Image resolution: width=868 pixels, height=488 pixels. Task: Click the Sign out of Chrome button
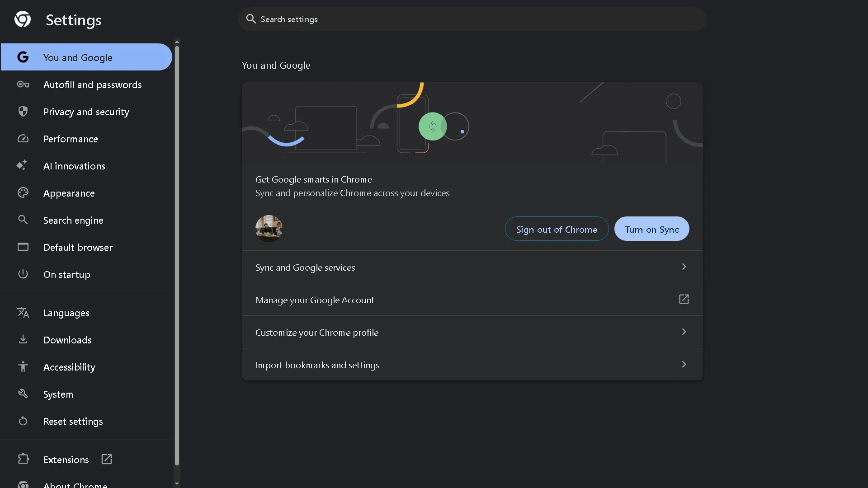click(x=557, y=229)
